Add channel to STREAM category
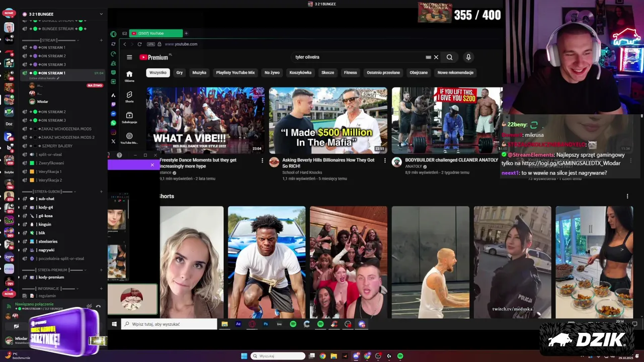The height and width of the screenshot is (362, 644). point(101,40)
